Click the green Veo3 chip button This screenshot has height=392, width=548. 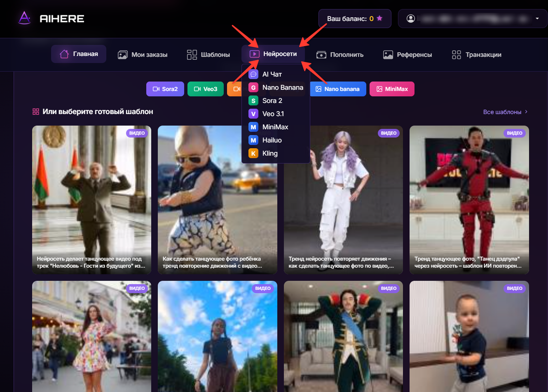coord(205,89)
